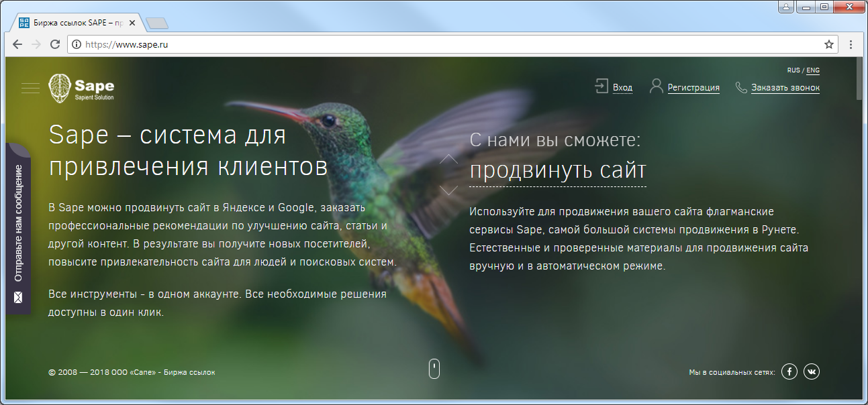Click the Sape brain logo

[x=60, y=88]
